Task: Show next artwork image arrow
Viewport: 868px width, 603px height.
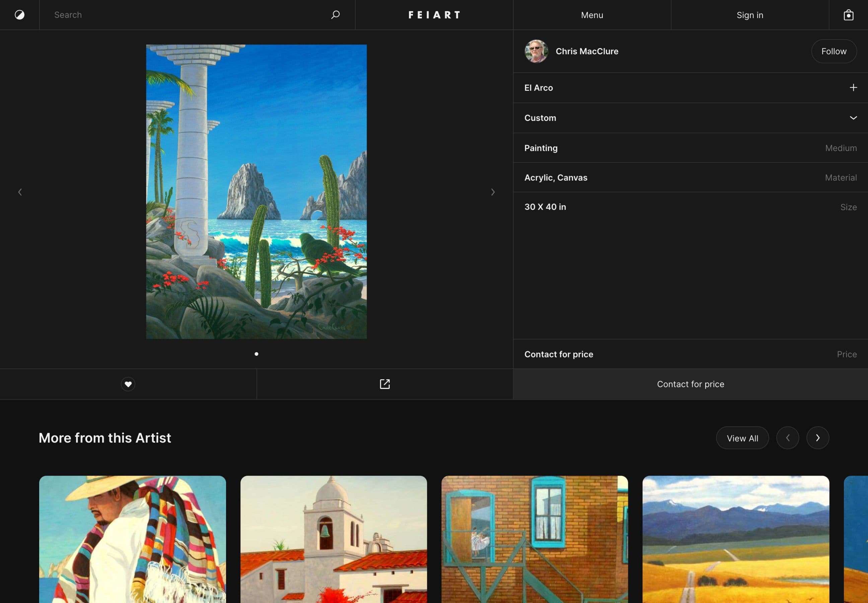Action: [x=493, y=192]
